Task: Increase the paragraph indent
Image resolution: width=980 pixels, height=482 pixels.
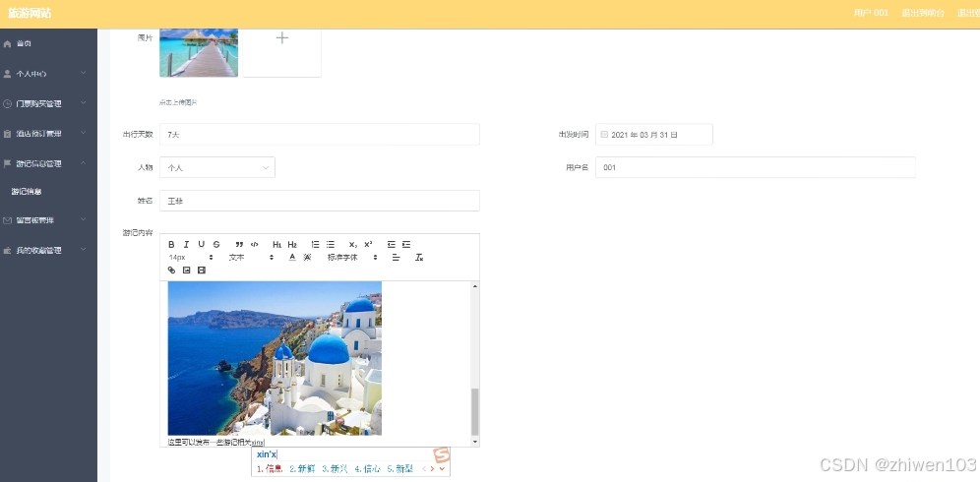Action: (x=407, y=244)
